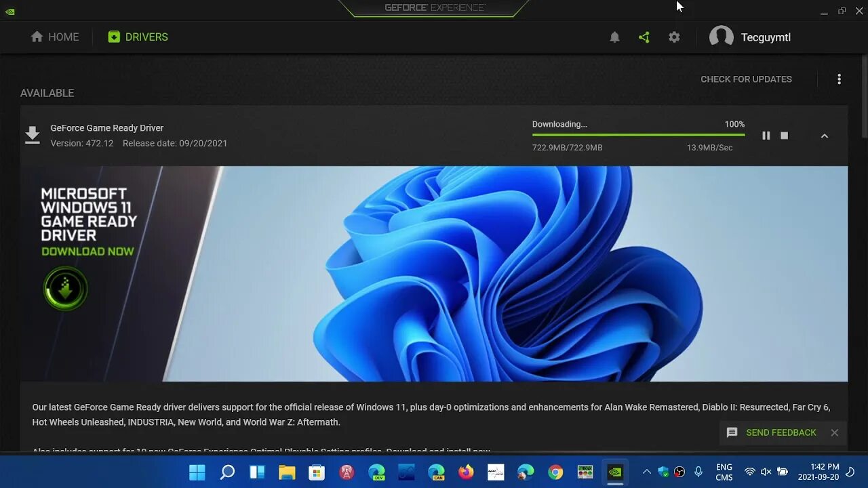The image size is (868, 488).
Task: Show hidden system tray icons
Action: tap(646, 472)
